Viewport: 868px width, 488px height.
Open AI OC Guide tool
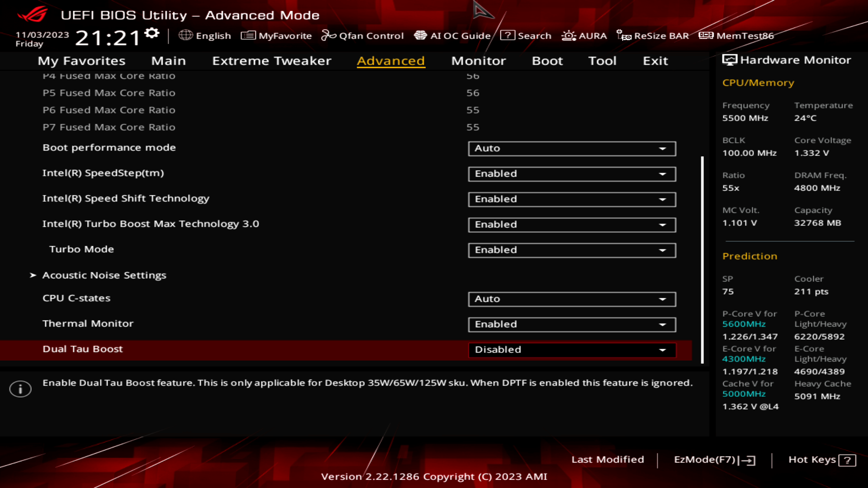tap(453, 36)
